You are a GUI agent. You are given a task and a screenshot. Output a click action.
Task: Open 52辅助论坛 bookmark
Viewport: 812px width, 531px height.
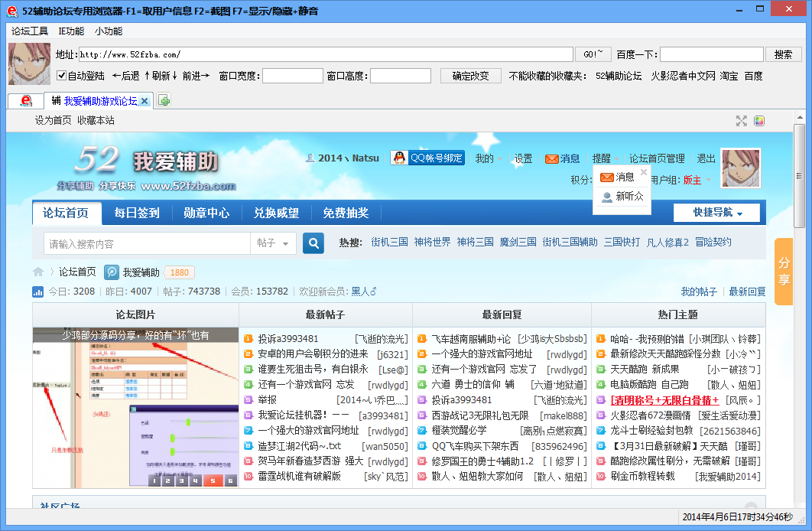click(x=619, y=77)
